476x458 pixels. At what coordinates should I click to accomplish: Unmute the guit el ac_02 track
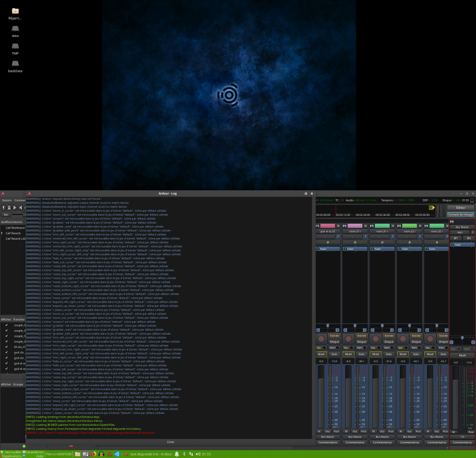(x=321, y=354)
